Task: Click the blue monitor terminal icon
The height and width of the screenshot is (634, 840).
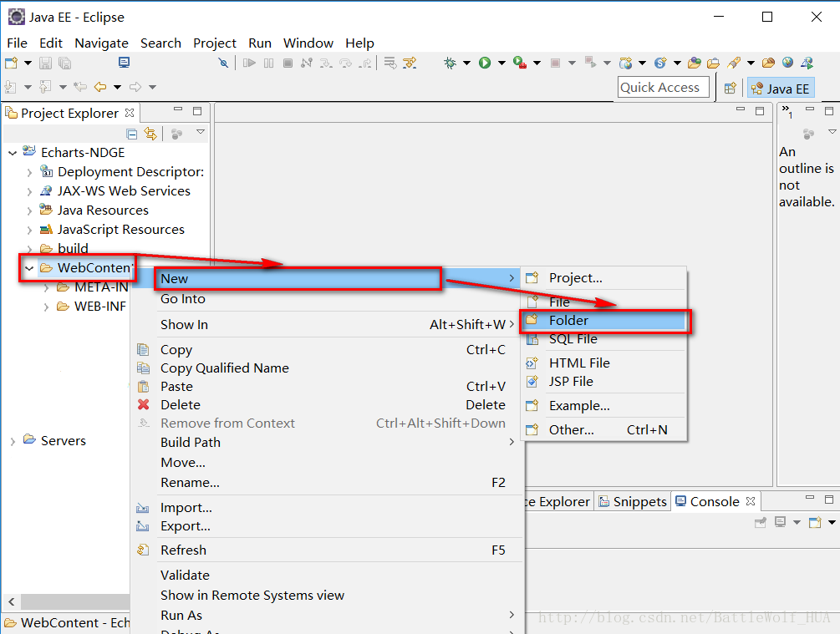Action: (x=124, y=63)
